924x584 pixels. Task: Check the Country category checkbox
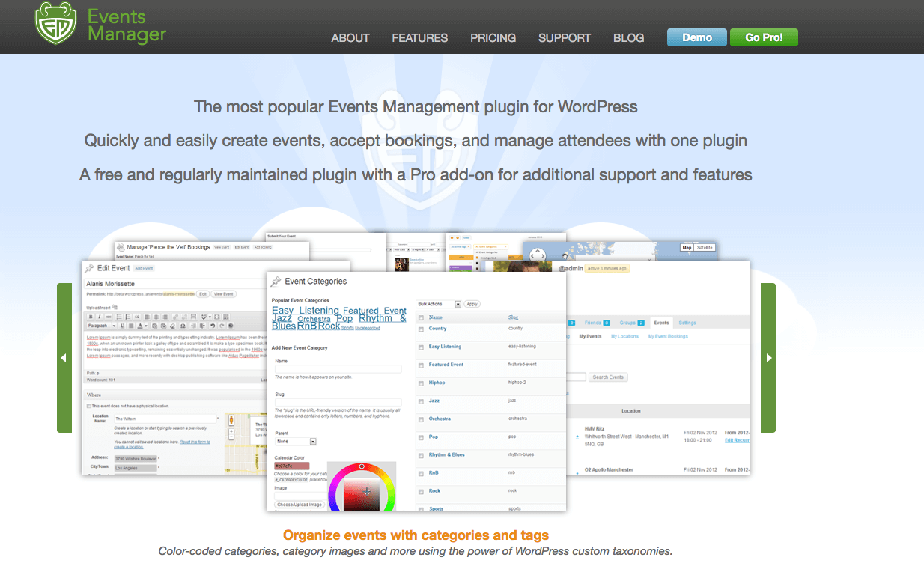click(421, 329)
